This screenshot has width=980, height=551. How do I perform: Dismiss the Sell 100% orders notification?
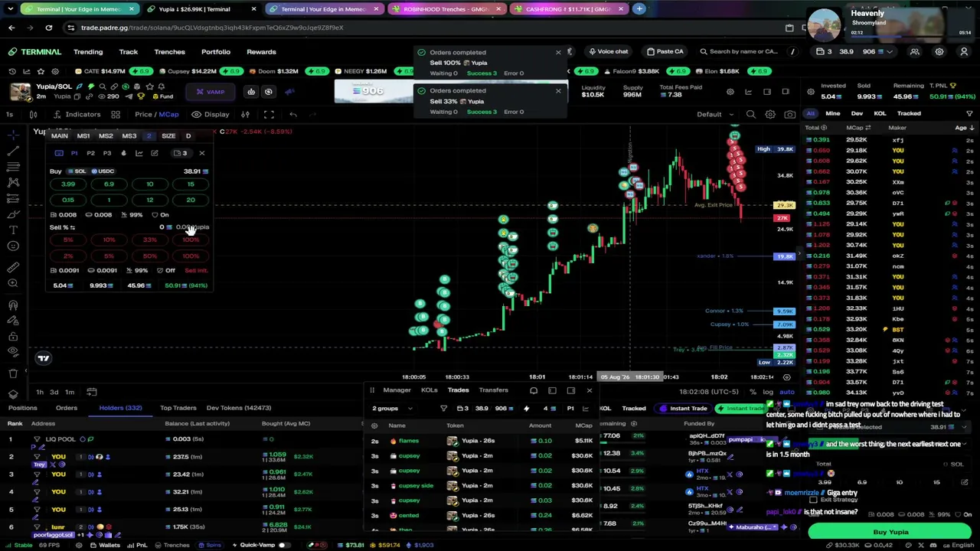click(558, 53)
